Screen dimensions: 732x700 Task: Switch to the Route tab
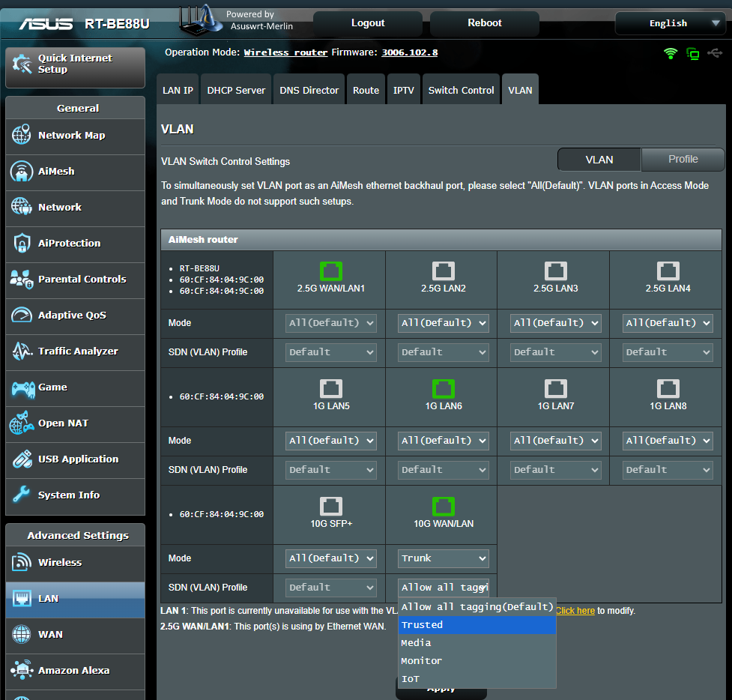tap(366, 90)
